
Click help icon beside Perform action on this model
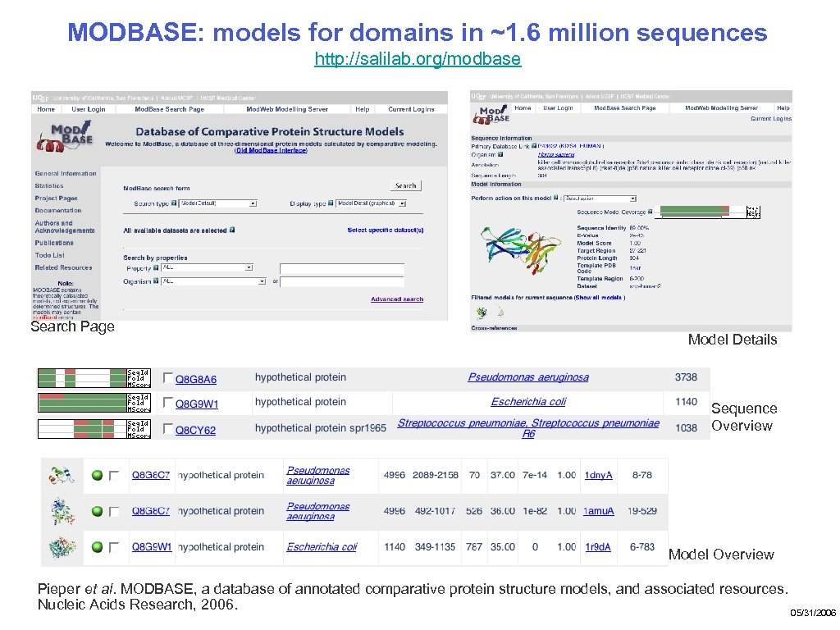pos(555,198)
